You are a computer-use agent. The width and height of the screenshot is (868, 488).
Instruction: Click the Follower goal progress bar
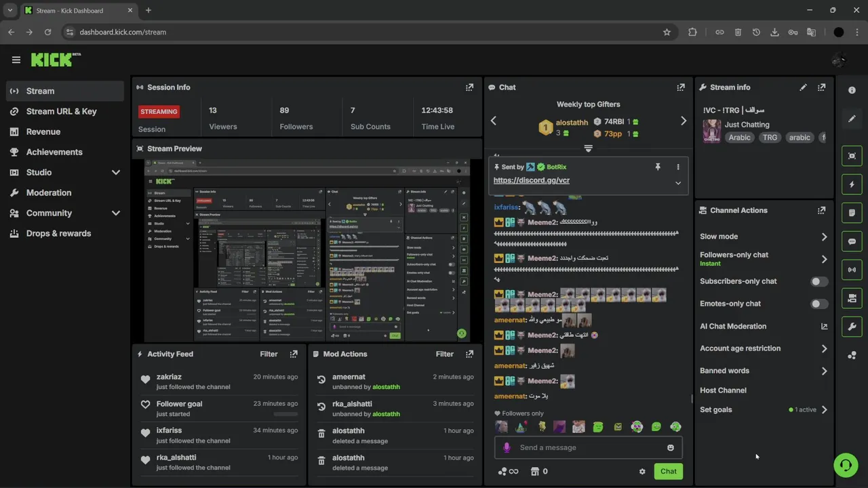285,413
